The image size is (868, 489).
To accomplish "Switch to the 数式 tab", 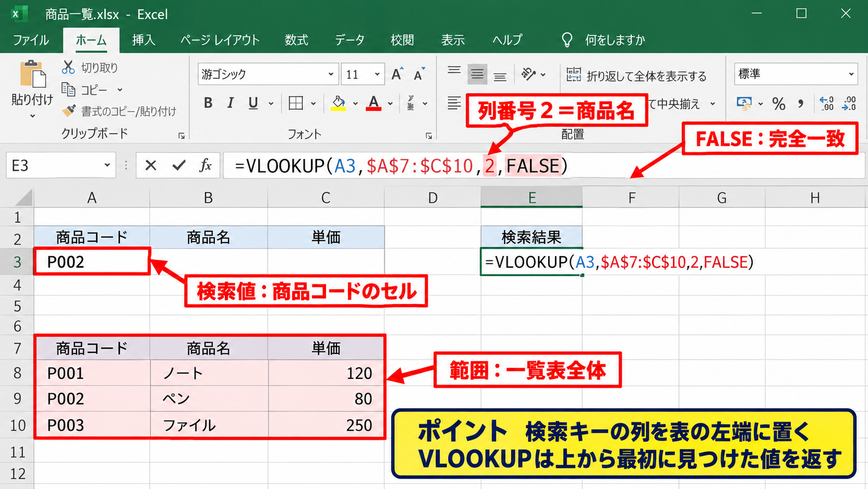I will tap(296, 40).
